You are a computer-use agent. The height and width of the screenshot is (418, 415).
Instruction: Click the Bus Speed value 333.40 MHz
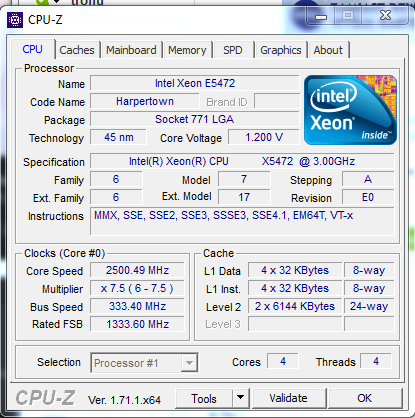tap(137, 306)
